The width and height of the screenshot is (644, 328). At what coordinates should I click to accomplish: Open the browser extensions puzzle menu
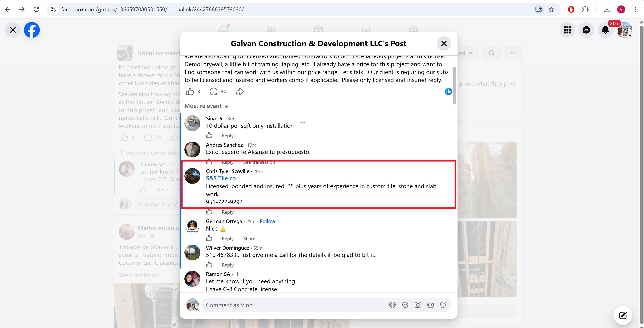coord(585,9)
